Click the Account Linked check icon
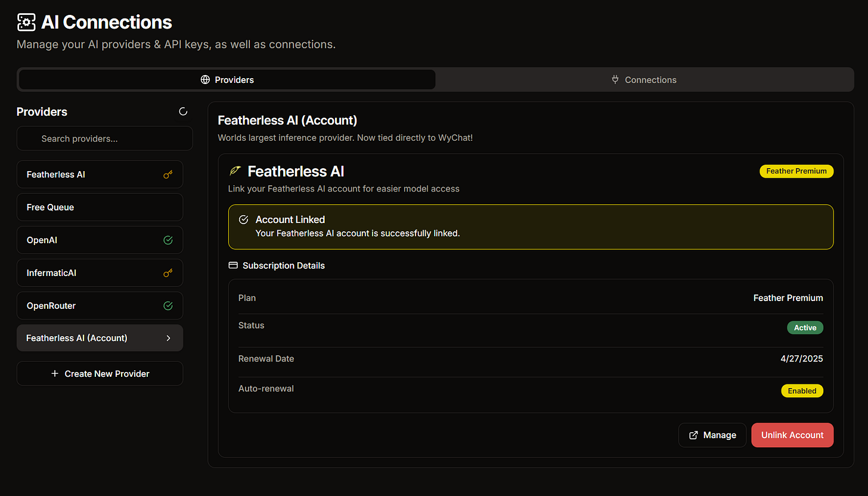868x496 pixels. (x=243, y=219)
